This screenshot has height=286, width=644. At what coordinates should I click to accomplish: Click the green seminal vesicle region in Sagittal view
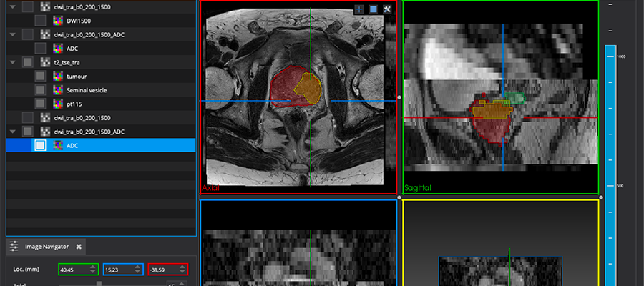coord(515,98)
